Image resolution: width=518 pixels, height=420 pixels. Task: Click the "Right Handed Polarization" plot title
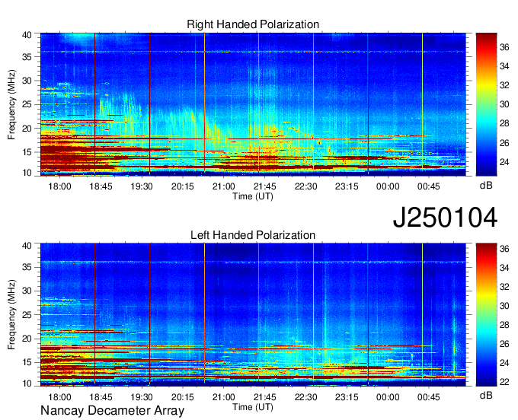click(x=253, y=24)
